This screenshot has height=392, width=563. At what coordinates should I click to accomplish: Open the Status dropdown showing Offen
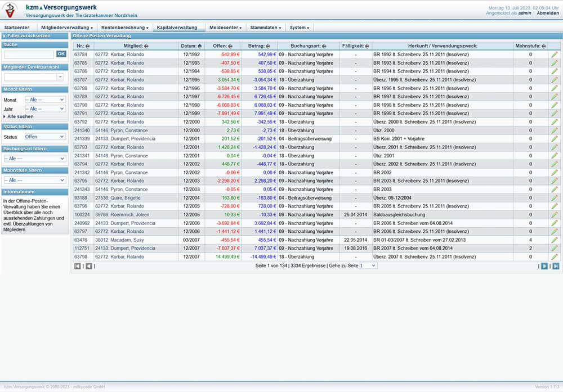coord(45,137)
